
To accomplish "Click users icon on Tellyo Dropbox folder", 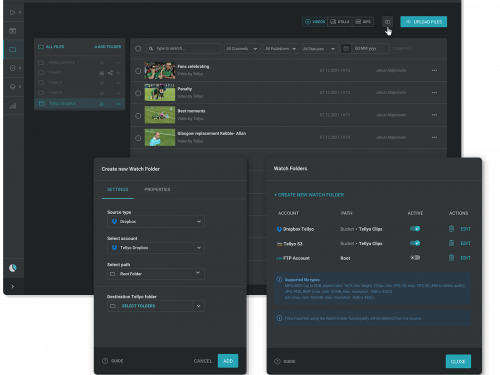I will 102,104.
